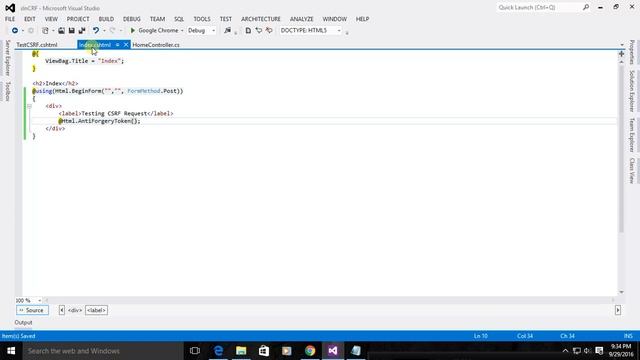Click the Source view button
Viewport: 640px width, 360px height.
[x=32, y=310]
